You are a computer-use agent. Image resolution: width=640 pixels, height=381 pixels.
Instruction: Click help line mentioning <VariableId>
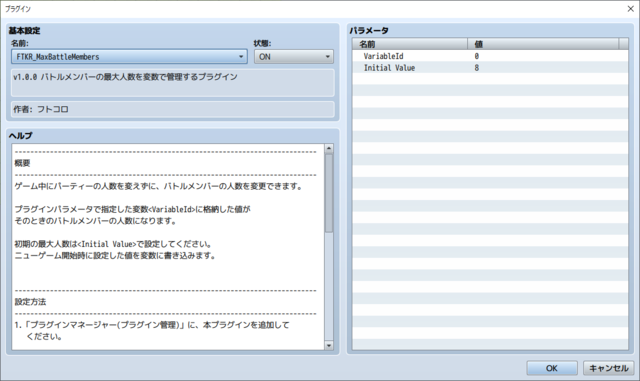(133, 209)
